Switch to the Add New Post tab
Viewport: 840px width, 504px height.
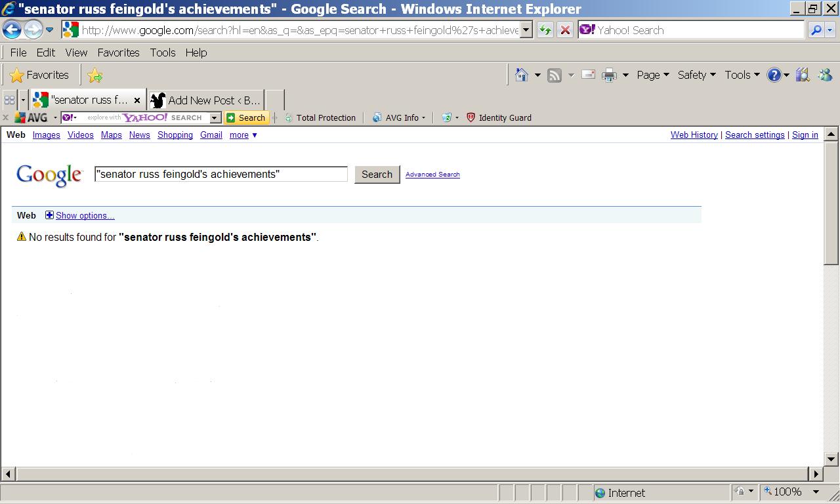coord(206,100)
